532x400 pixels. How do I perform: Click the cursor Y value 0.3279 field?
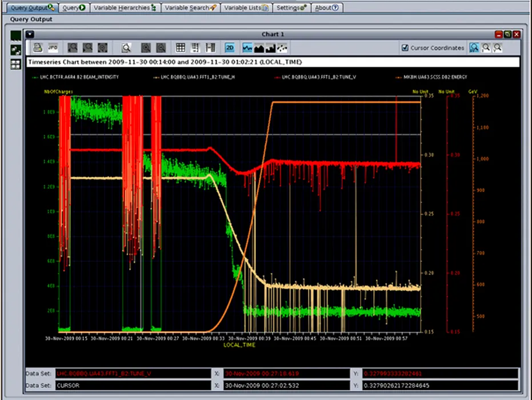440,385
